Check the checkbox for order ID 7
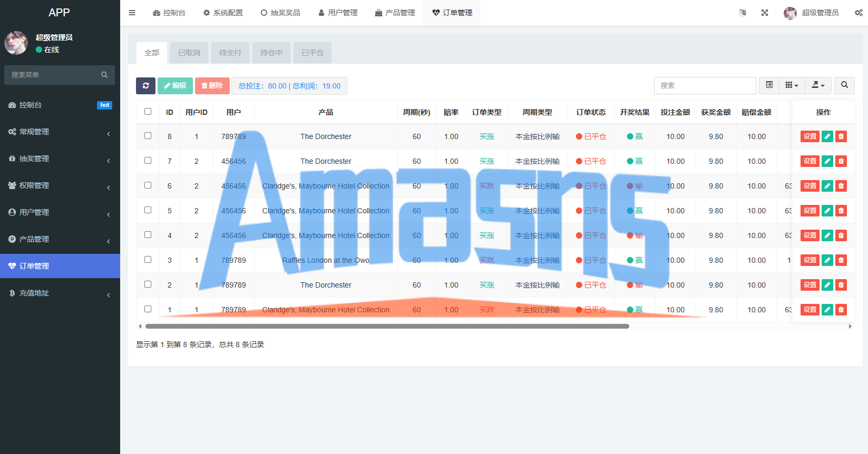 (148, 161)
